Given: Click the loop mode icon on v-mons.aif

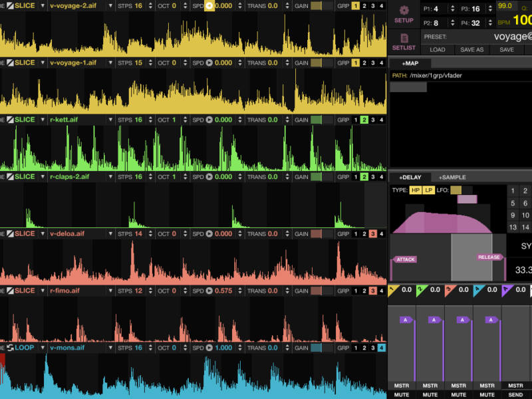Looking at the screenshot, I should (10, 348).
